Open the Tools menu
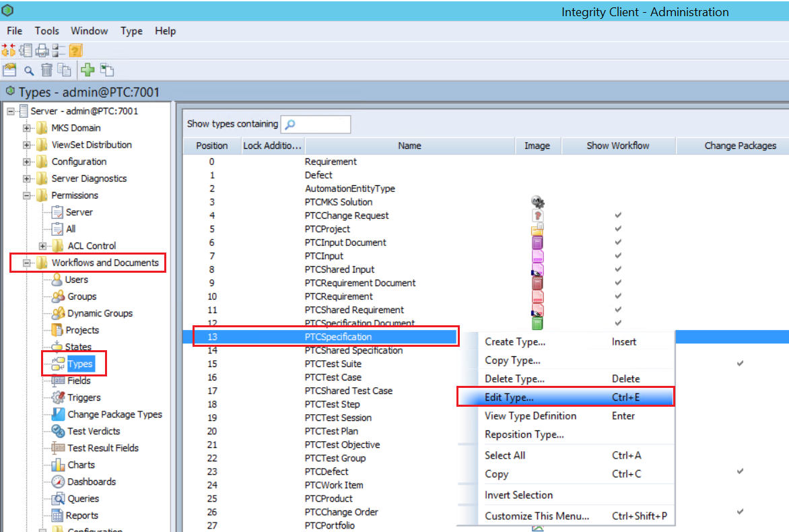 point(47,31)
